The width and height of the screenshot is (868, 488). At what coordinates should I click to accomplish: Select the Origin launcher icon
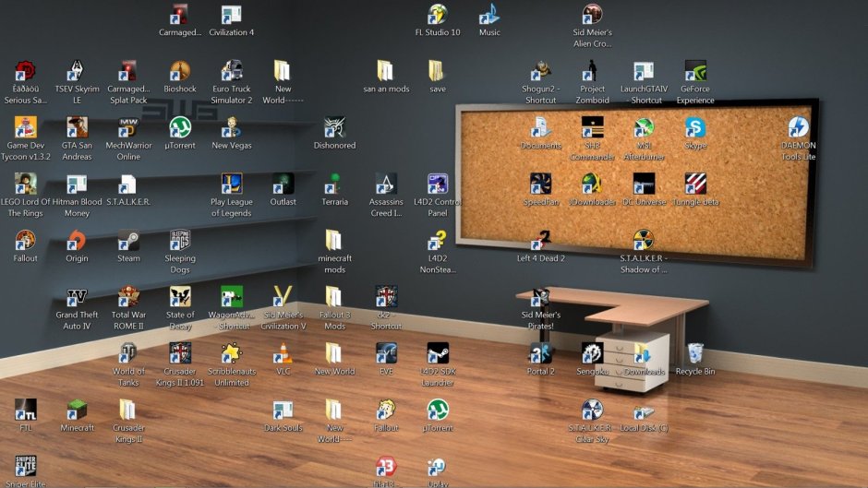(x=78, y=242)
